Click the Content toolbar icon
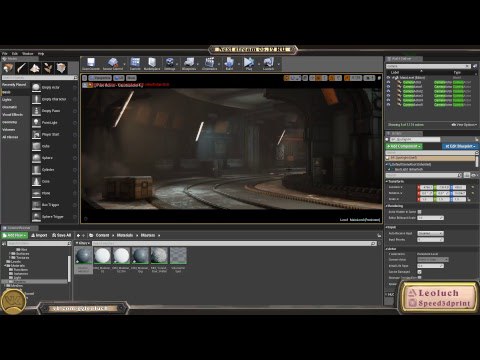This screenshot has height=360, width=480. [135, 62]
